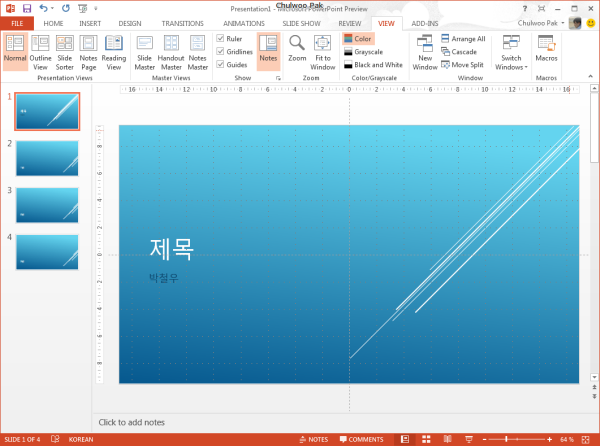Open a New Window
This screenshot has height=446, width=600.
(425, 52)
